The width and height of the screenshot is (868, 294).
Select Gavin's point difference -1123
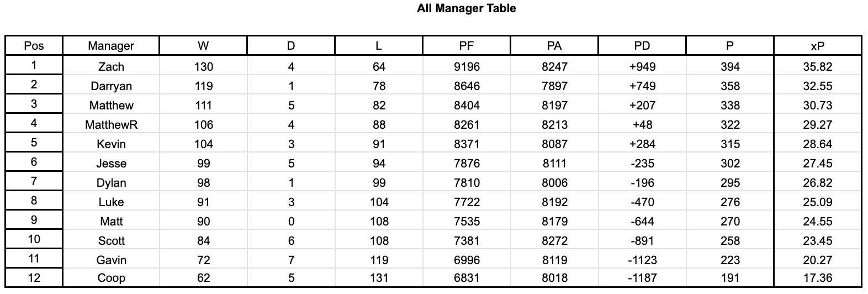tap(642, 260)
